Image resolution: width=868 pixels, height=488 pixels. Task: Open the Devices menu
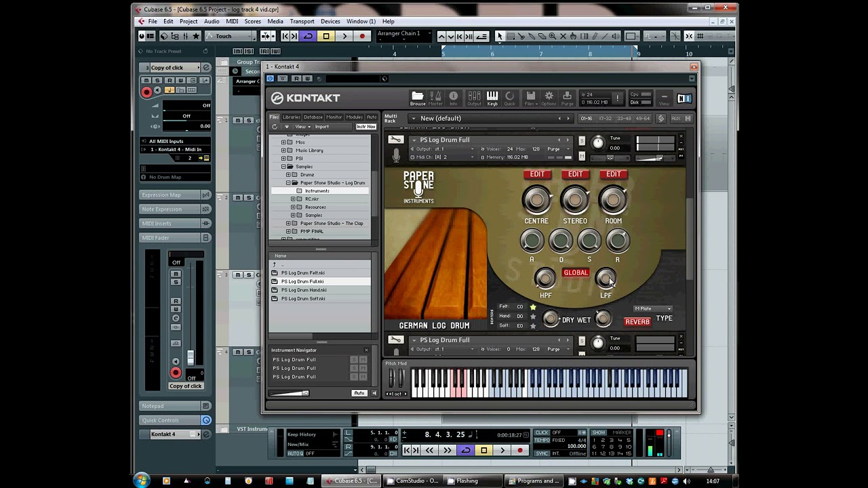coord(330,22)
